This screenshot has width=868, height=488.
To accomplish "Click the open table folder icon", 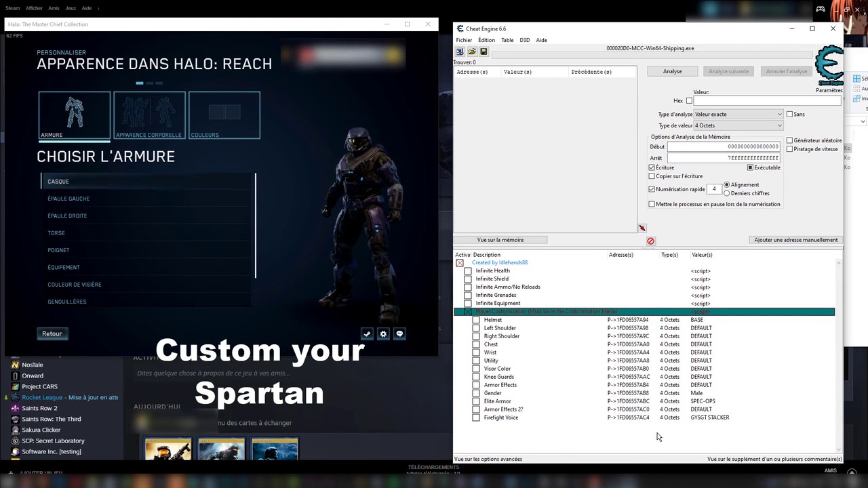I will tap(472, 52).
